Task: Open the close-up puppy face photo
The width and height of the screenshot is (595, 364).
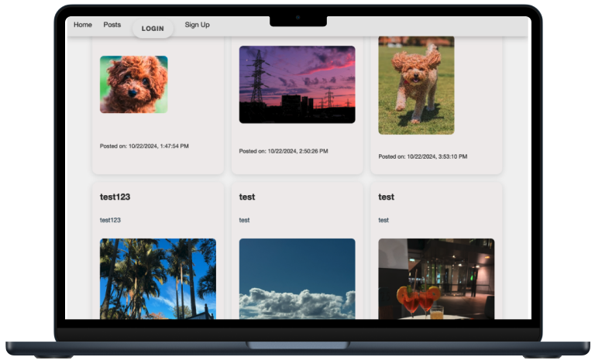Action: pyautogui.click(x=133, y=84)
